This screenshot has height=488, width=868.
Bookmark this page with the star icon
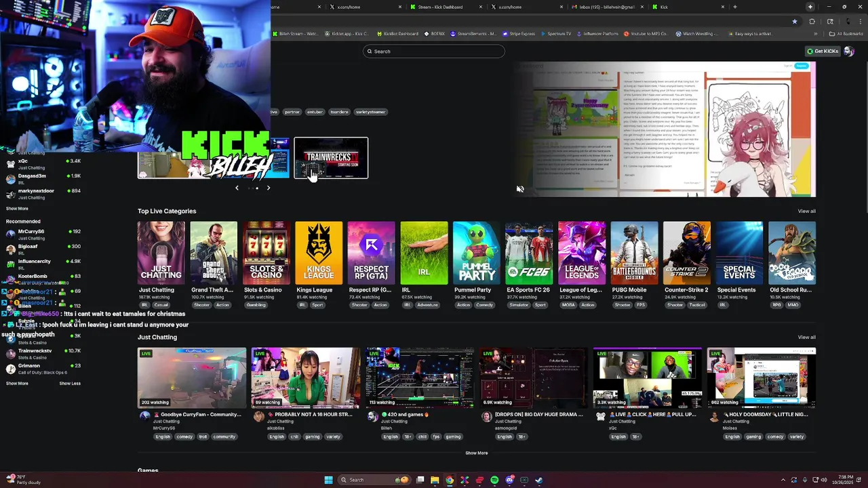[x=795, y=22]
